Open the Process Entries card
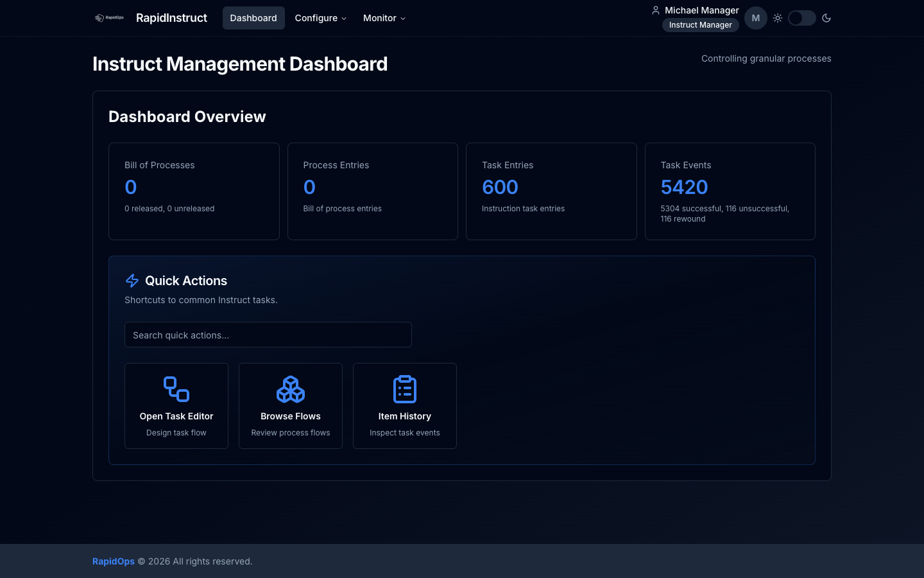Viewport: 924px width, 578px height. (x=373, y=191)
